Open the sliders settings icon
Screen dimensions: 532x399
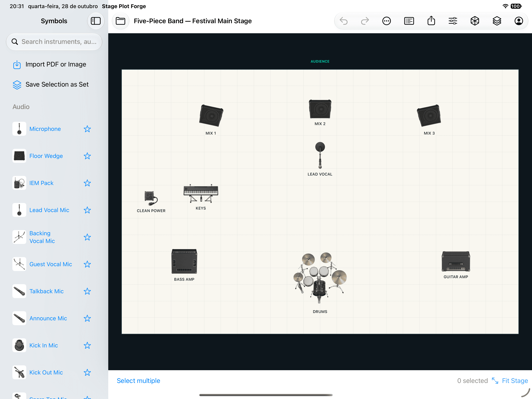tap(453, 21)
